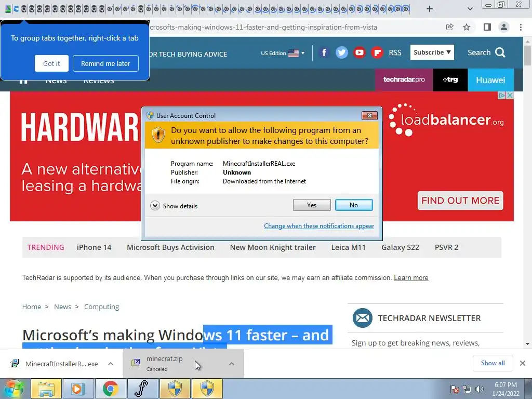The height and width of the screenshot is (399, 532).
Task: Click Show all downloads button
Action: (x=493, y=363)
